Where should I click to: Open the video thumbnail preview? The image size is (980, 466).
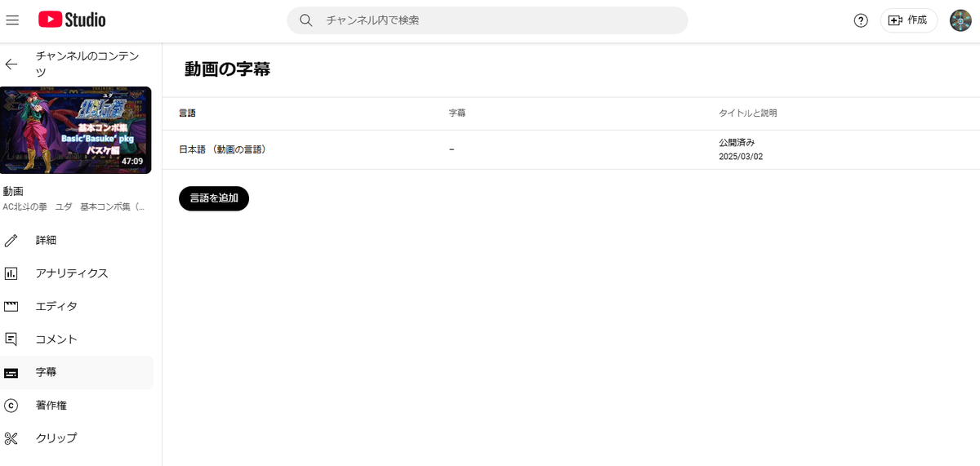pos(76,131)
